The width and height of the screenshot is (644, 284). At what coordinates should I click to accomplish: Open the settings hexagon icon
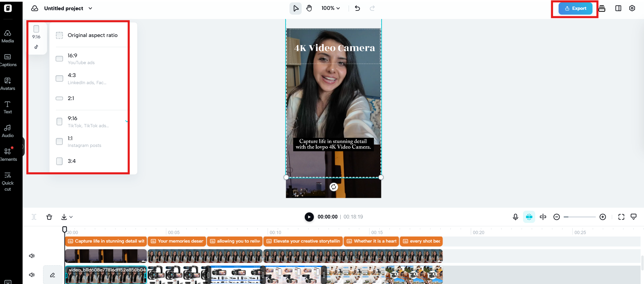632,8
